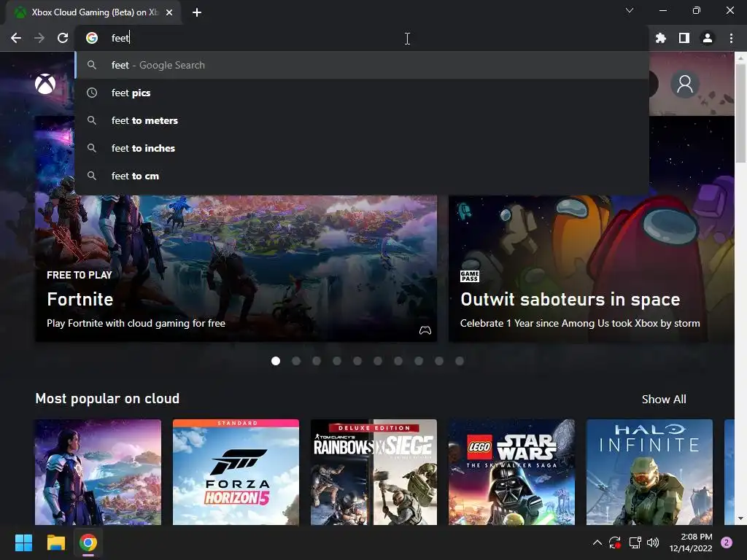Viewport: 747px width, 560px height.
Task: Open the notification count badge
Action: pyautogui.click(x=727, y=542)
